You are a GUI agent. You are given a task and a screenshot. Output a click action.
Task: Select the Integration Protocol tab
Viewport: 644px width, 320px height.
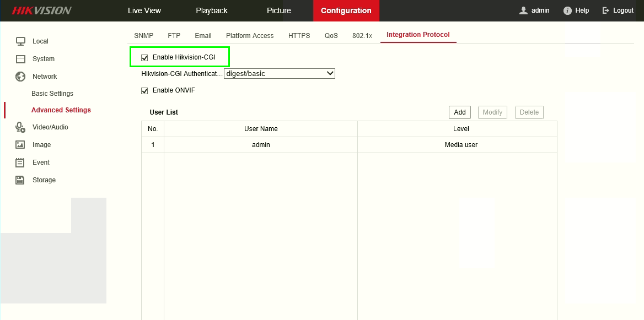coord(418,35)
